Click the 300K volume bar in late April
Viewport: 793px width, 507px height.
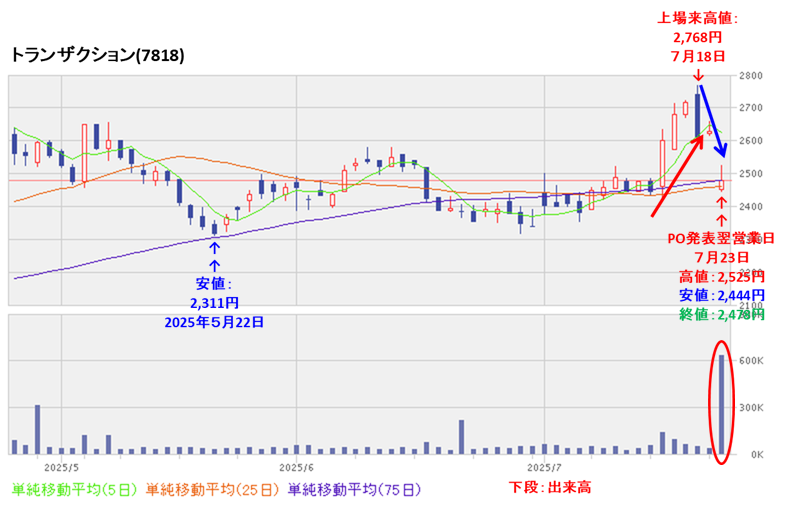[x=37, y=430]
